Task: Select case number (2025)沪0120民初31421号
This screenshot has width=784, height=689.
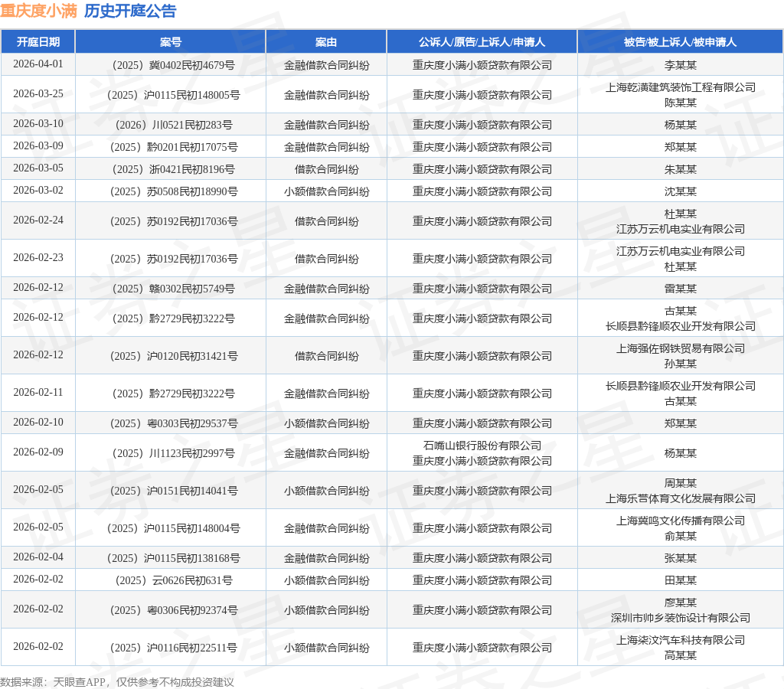Action: coord(171,356)
